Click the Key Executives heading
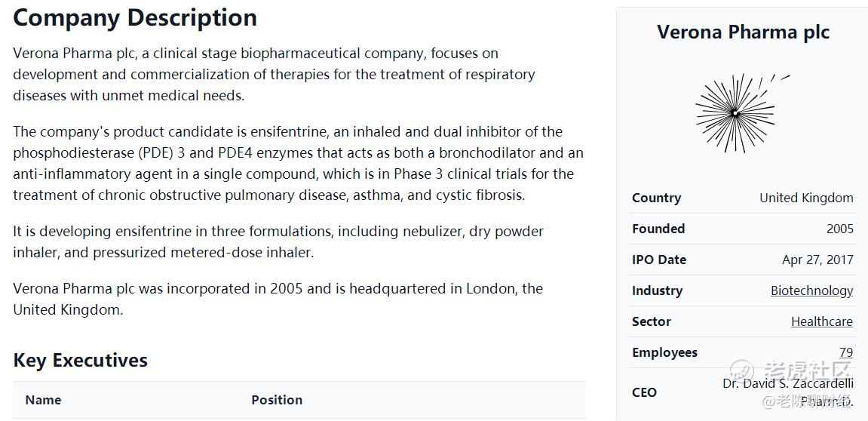The height and width of the screenshot is (421, 868). click(x=80, y=361)
